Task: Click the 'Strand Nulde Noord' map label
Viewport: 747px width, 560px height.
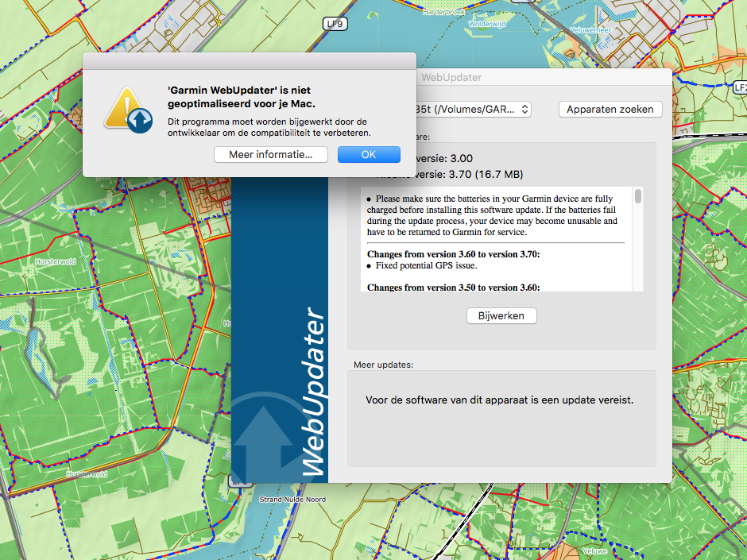Action: pyautogui.click(x=292, y=500)
